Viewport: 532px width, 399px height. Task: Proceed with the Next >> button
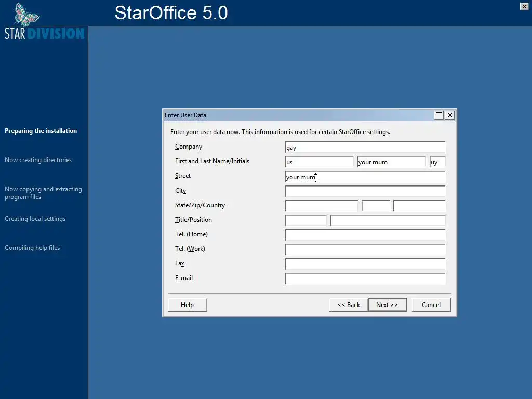click(x=387, y=304)
